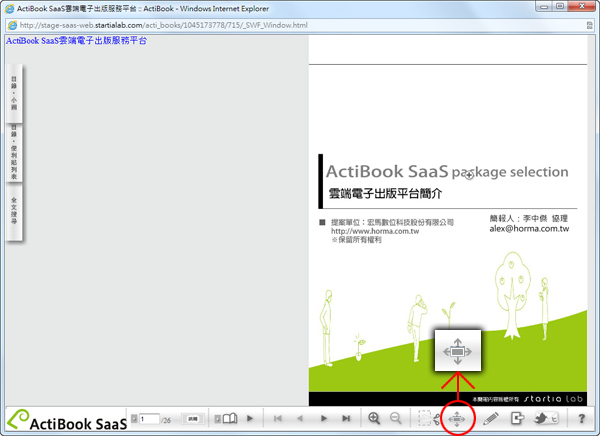Jump to the last page
The height and width of the screenshot is (436, 600).
click(346, 418)
